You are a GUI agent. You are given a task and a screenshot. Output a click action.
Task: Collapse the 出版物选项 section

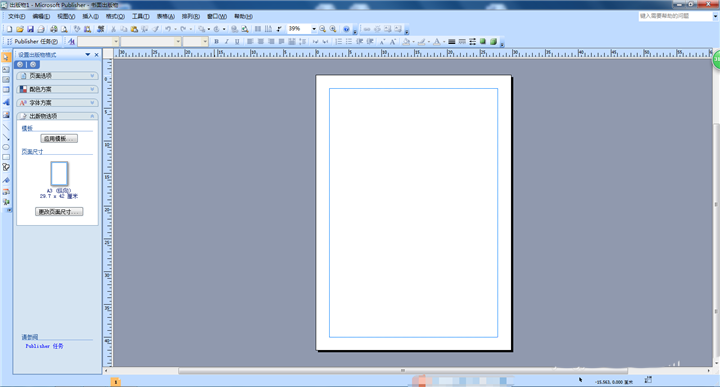pyautogui.click(x=57, y=116)
